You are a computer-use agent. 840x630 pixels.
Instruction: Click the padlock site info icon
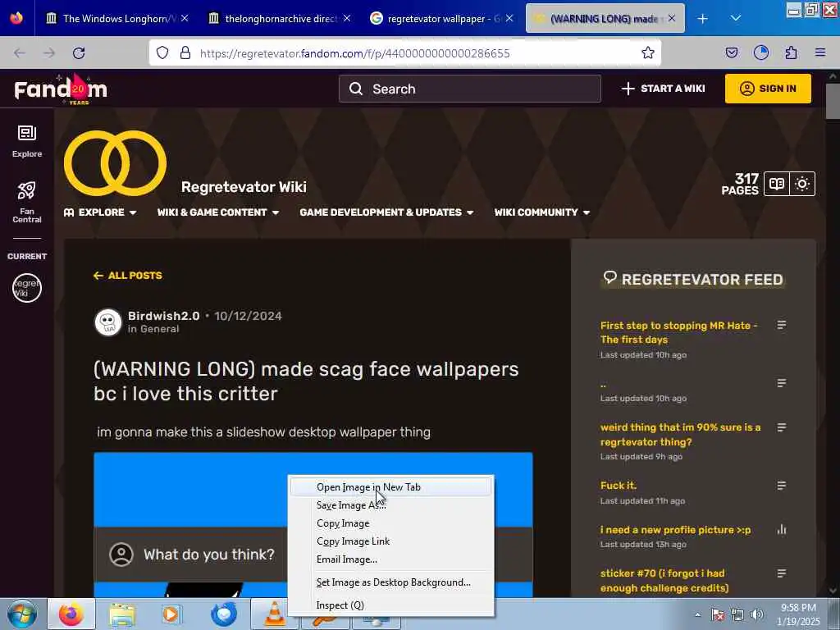[x=185, y=52]
